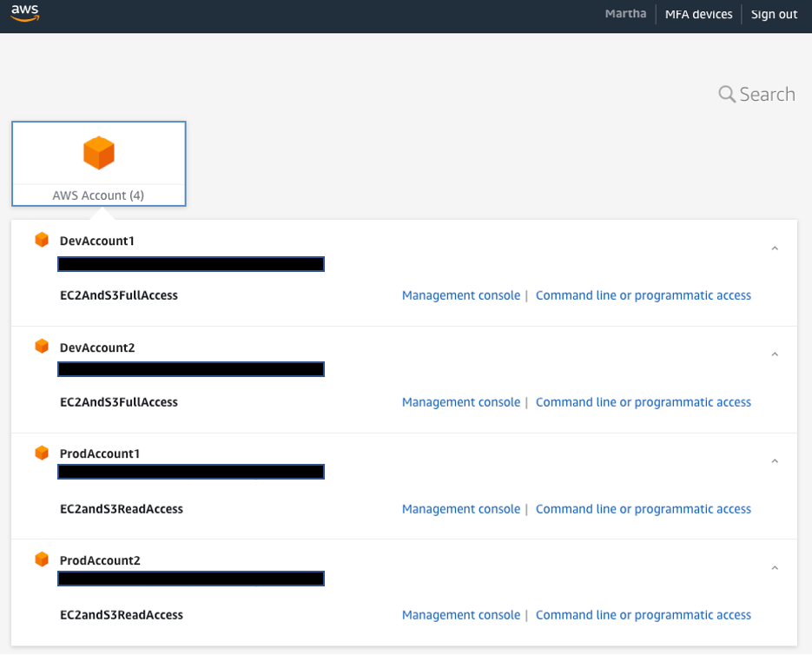Click the ProdAccount1 account name
The height and width of the screenshot is (655, 812).
[x=100, y=454]
